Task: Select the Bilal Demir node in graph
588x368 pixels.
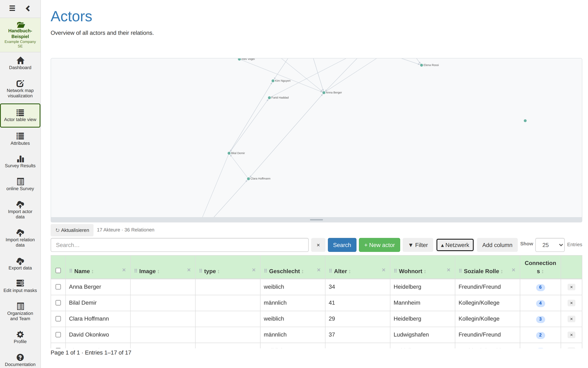Action: click(x=229, y=153)
